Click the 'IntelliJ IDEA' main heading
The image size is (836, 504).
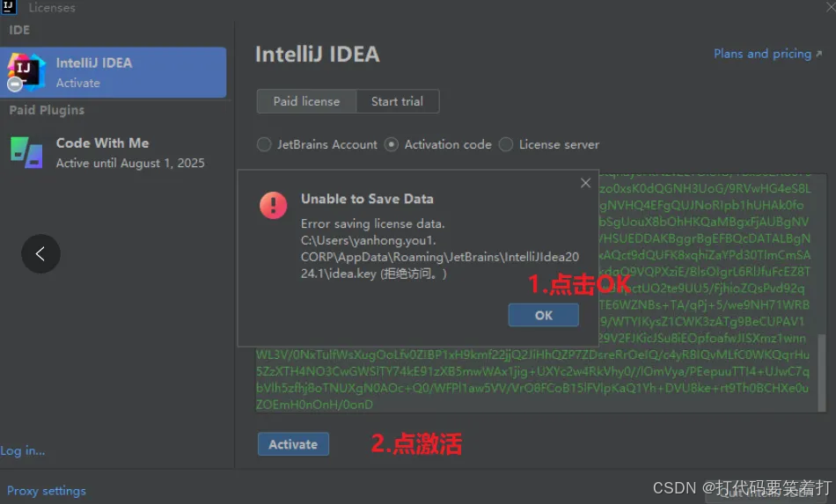click(x=317, y=55)
